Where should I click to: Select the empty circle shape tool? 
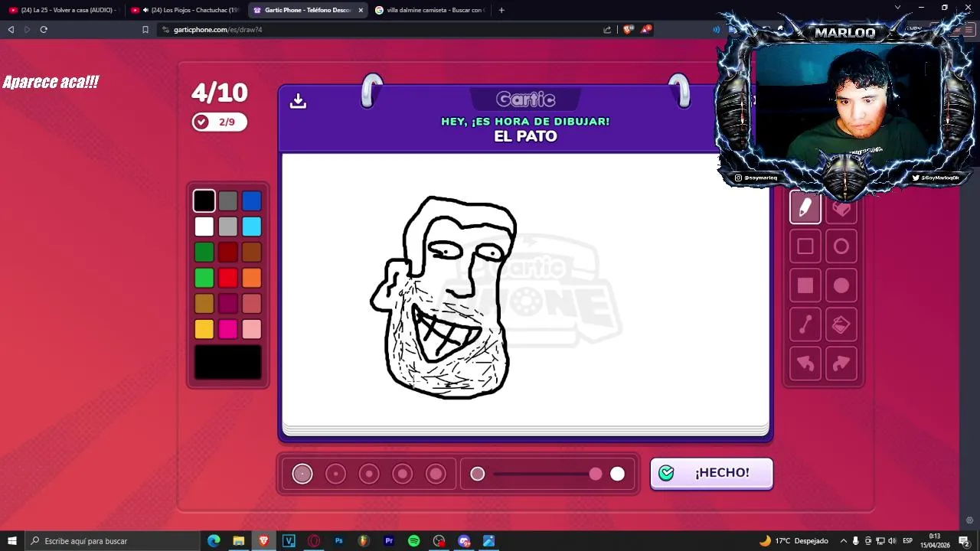[841, 246]
